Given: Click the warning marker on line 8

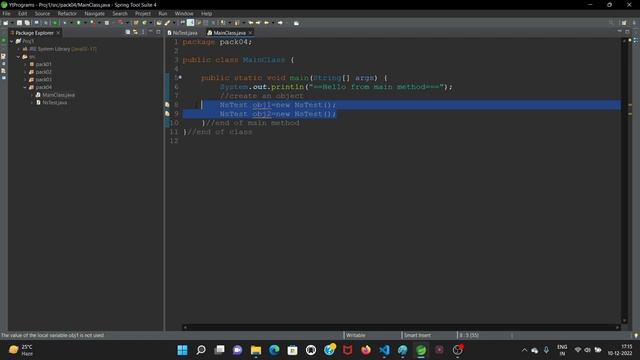Looking at the screenshot, I should (167, 105).
